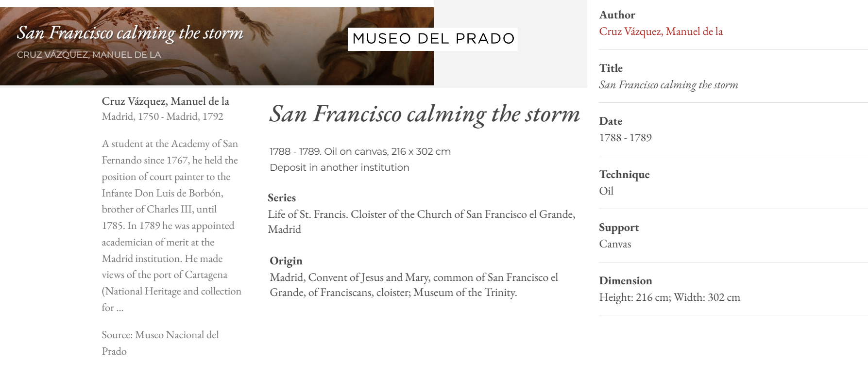Click the 1788 - 1789 date value in the details panel

tap(625, 138)
